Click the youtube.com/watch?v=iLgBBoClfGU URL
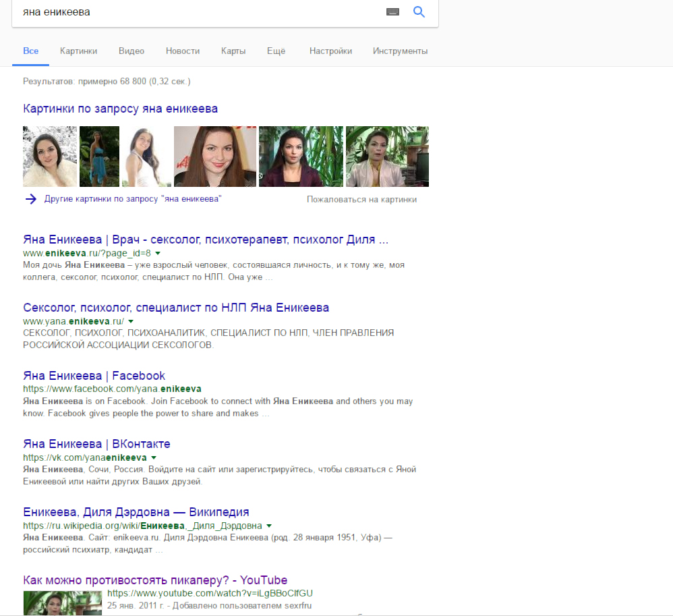Image resolution: width=673 pixels, height=616 pixels. point(210,593)
